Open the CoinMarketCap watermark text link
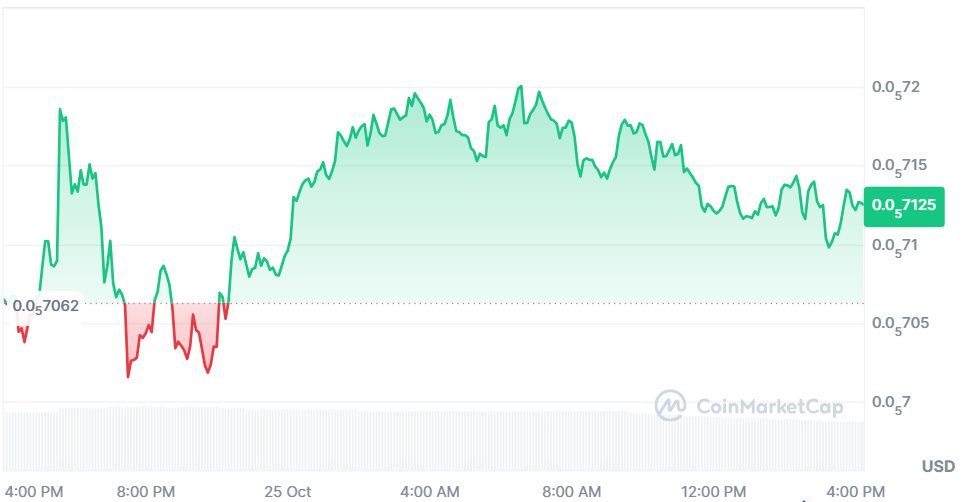 pos(768,406)
